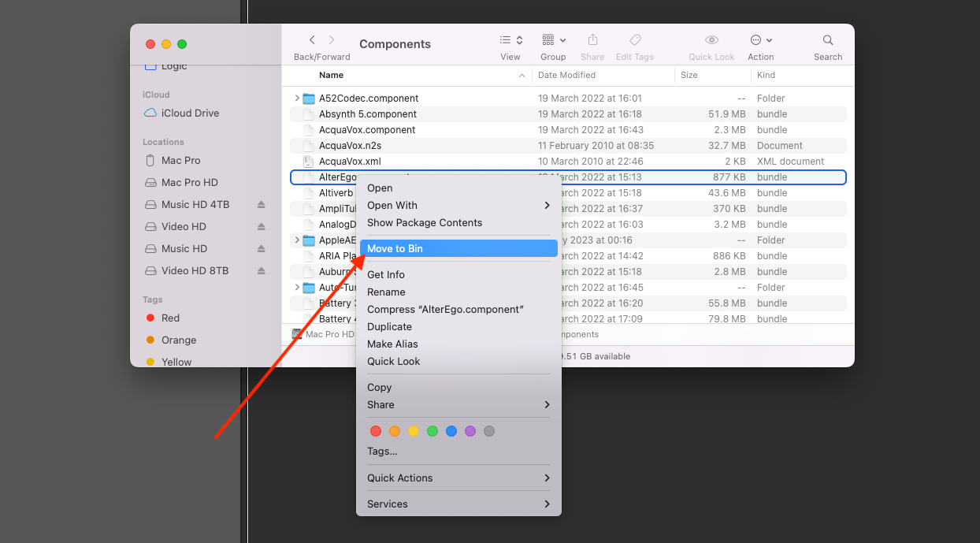Screen dimensions: 980x543
Task: Apply the green tag color swatch
Action: 432,431
